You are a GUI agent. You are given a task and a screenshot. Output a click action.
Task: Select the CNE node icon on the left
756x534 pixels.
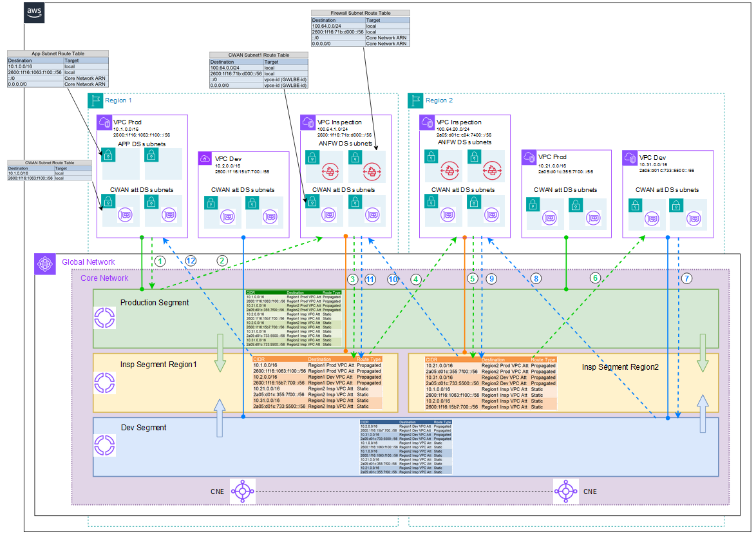[241, 491]
